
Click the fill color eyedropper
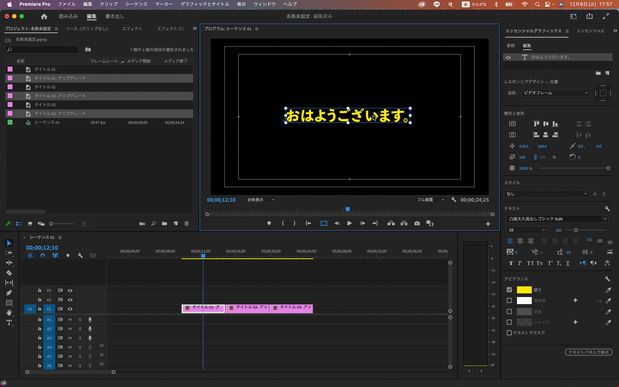(x=608, y=290)
